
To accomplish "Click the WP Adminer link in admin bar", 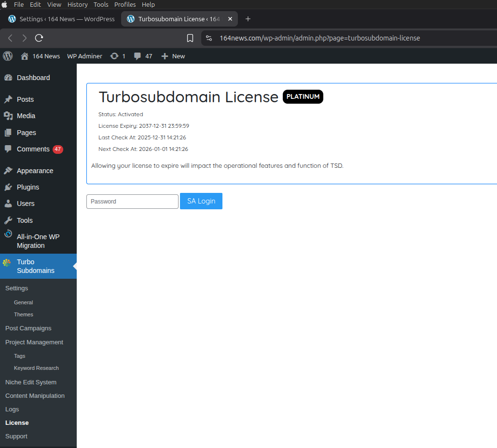I will (84, 56).
